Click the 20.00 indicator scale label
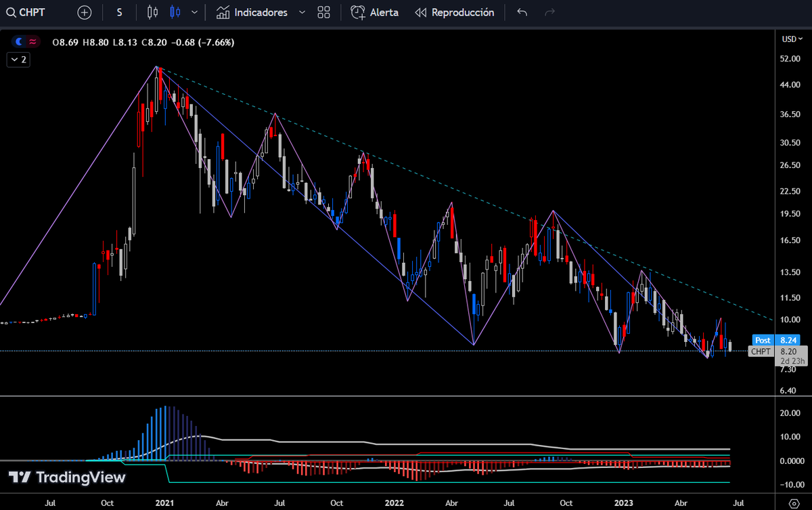Image resolution: width=812 pixels, height=510 pixels. (790, 413)
